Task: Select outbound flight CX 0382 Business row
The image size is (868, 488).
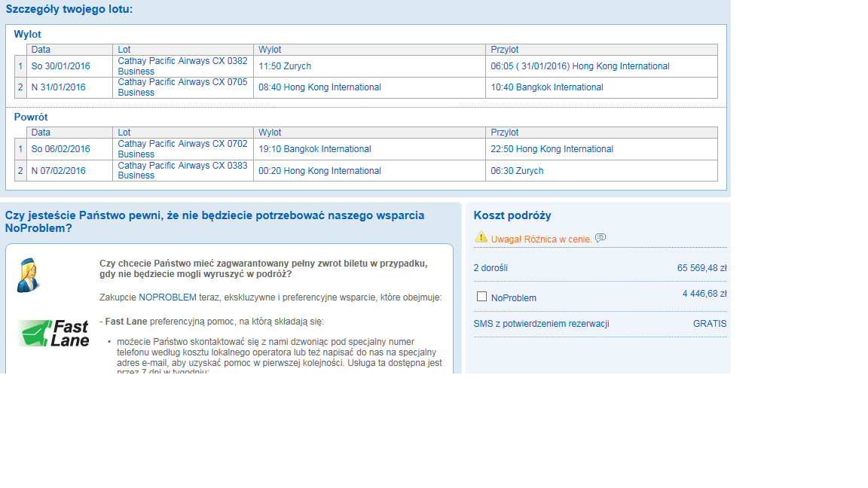Action: [x=366, y=66]
